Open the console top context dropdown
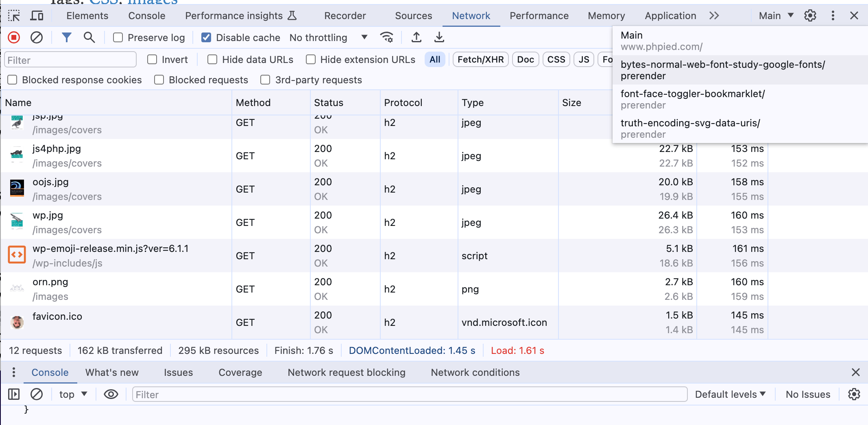 [x=73, y=395]
